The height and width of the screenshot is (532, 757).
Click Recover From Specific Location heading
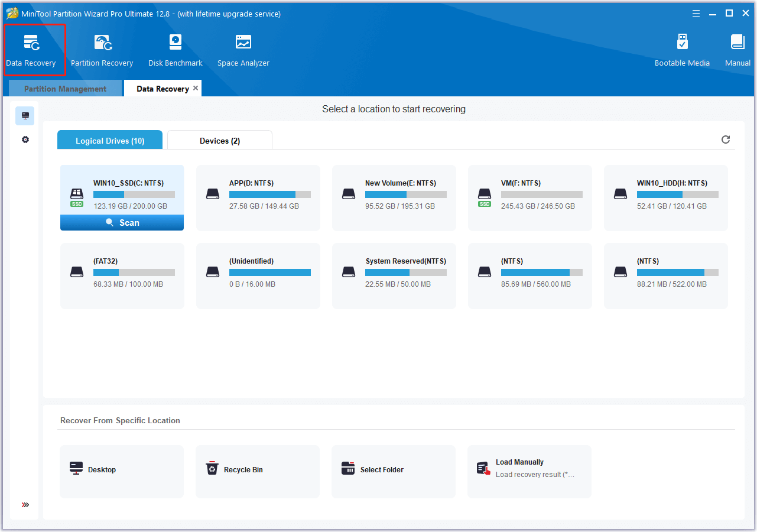pos(120,421)
